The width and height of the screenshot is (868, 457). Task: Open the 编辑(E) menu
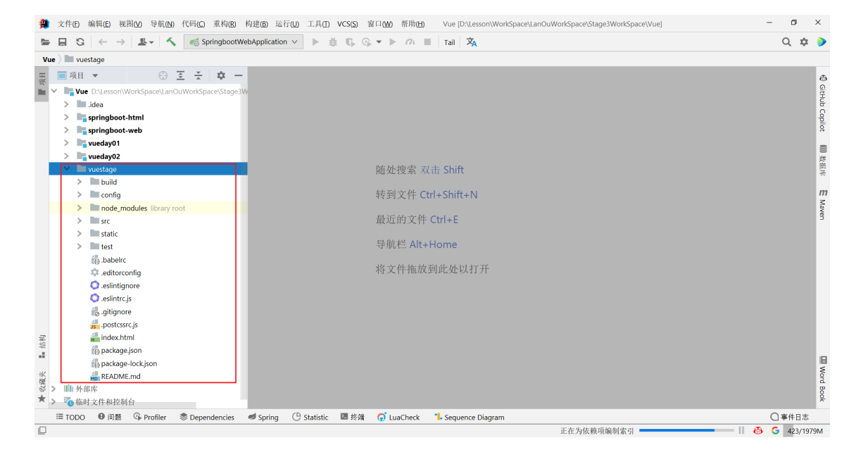(99, 24)
